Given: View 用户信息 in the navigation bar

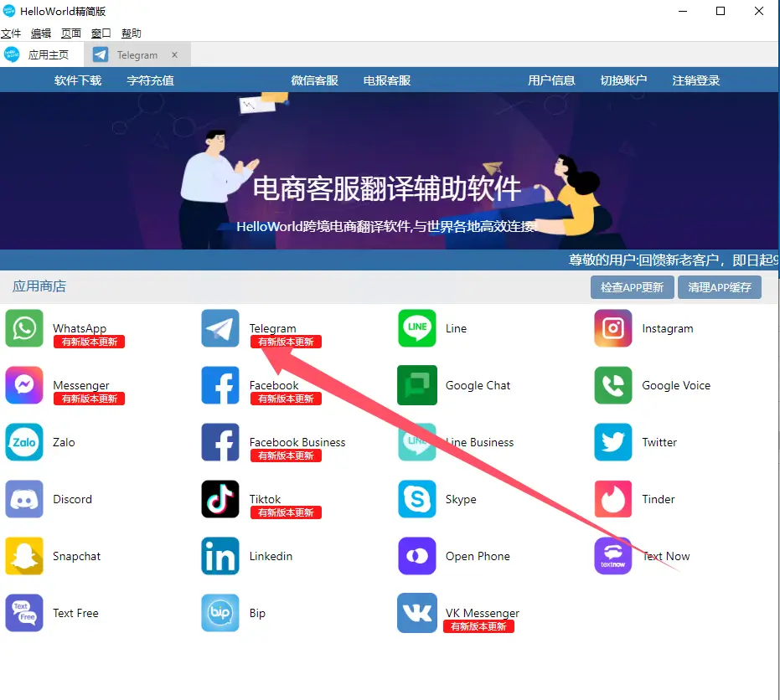Looking at the screenshot, I should click(x=551, y=80).
